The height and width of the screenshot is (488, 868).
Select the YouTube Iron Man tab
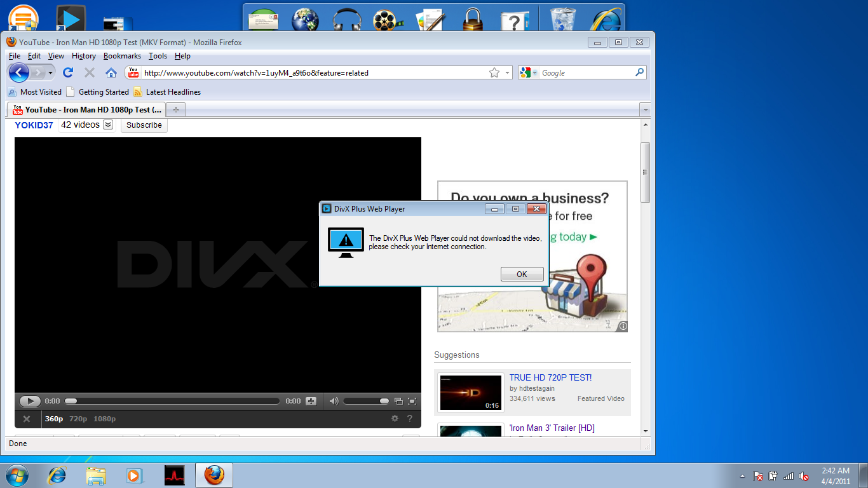tap(86, 109)
